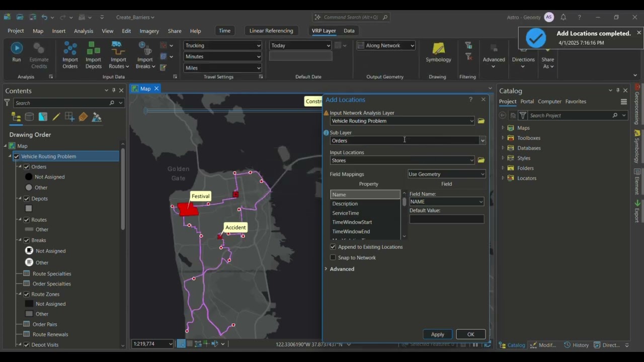Click the Apply button
Screen dimensions: 644x362
tap(438, 334)
